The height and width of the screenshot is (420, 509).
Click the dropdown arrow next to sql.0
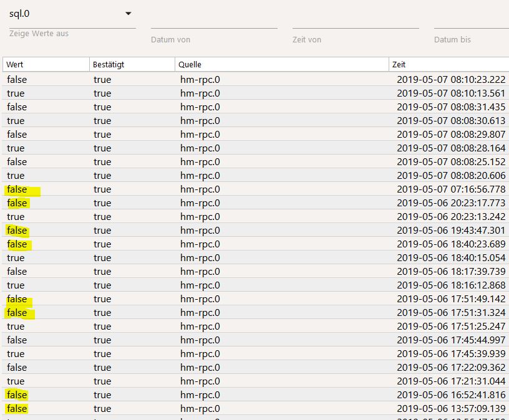coord(128,14)
